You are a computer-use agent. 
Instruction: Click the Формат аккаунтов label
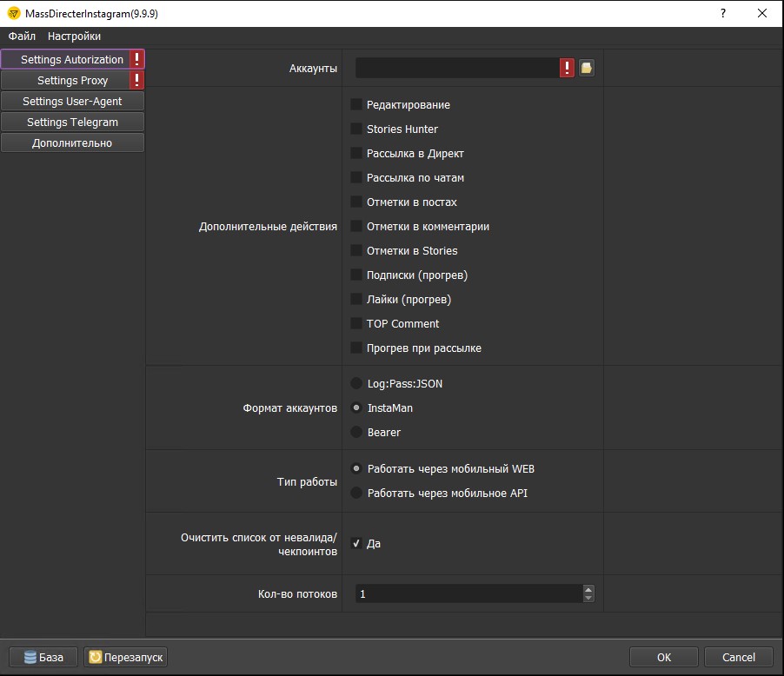point(290,408)
